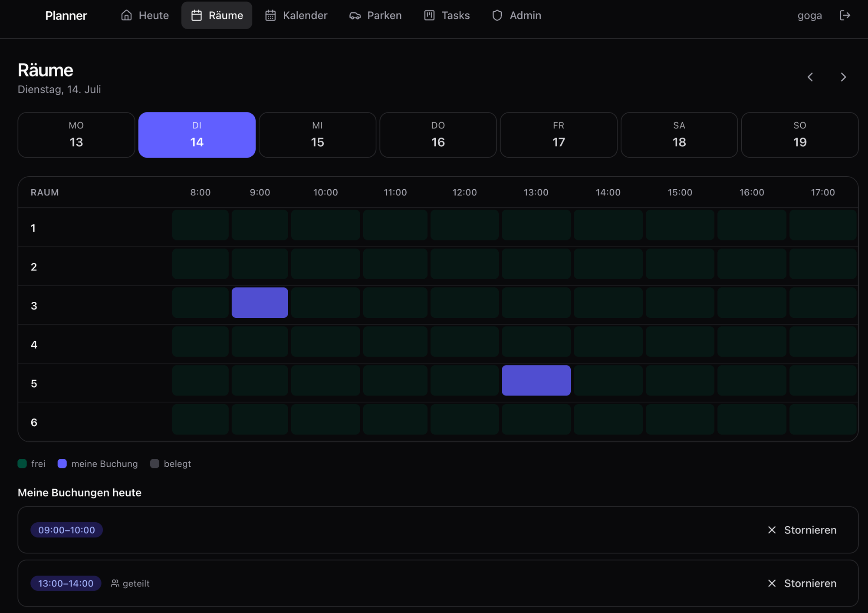Click the room 4 row label
This screenshot has height=613, width=868.
34,345
